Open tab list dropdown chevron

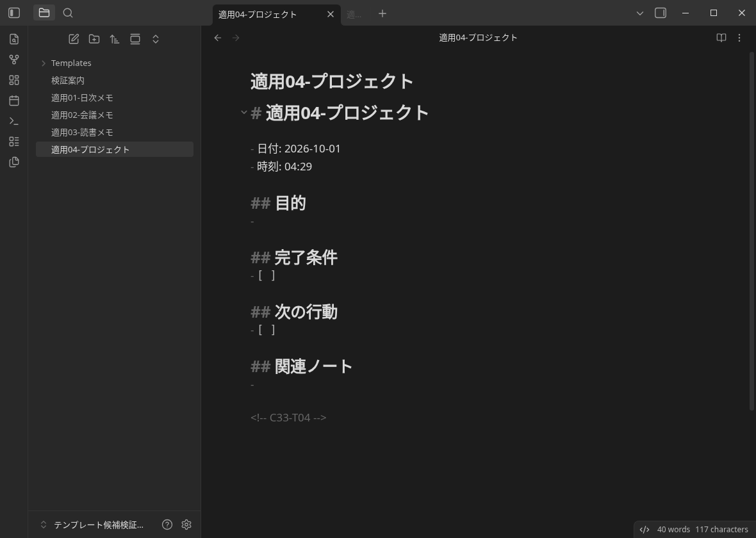click(x=640, y=13)
